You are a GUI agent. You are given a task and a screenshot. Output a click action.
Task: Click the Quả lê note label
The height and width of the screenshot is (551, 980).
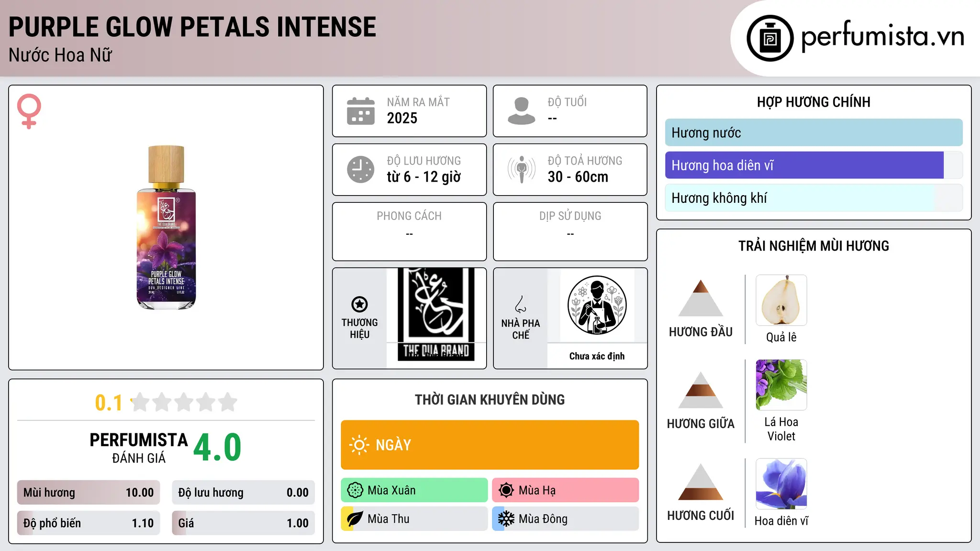[x=781, y=337]
